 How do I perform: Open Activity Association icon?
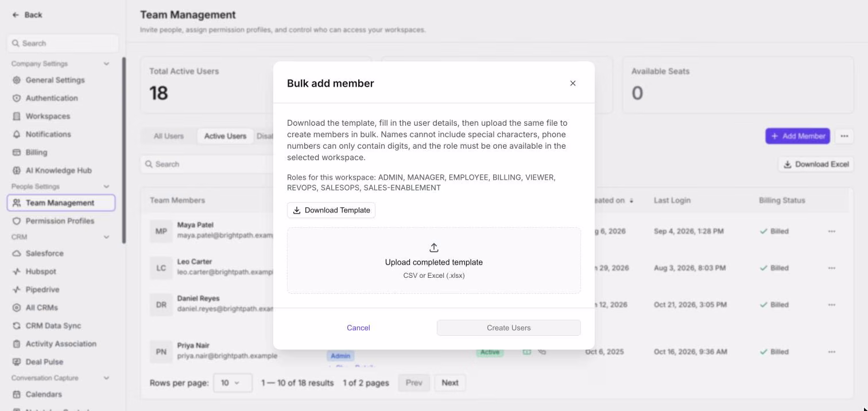coord(17,344)
